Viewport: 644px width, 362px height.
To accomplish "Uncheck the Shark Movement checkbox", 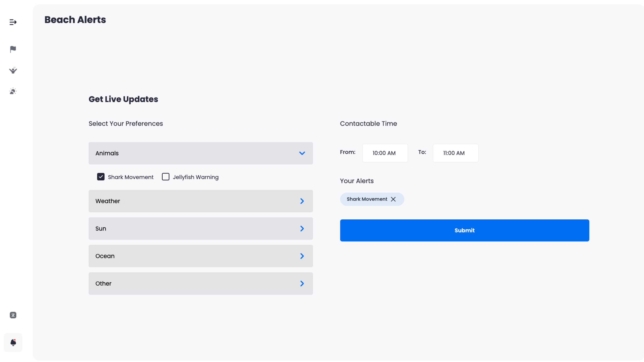I will pyautogui.click(x=101, y=177).
